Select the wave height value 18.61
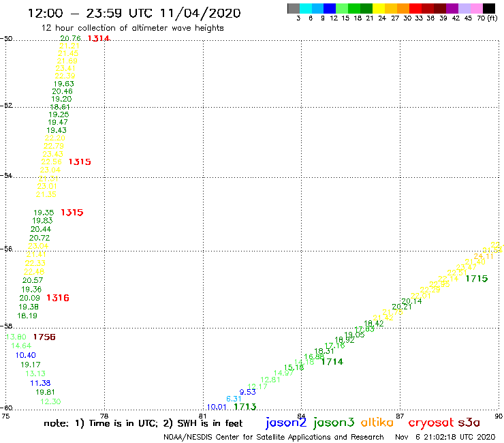 (60, 107)
